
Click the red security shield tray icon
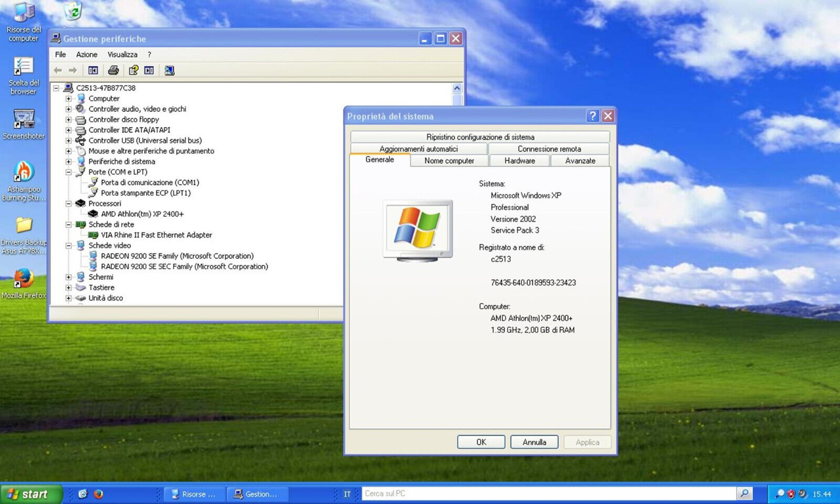[791, 494]
